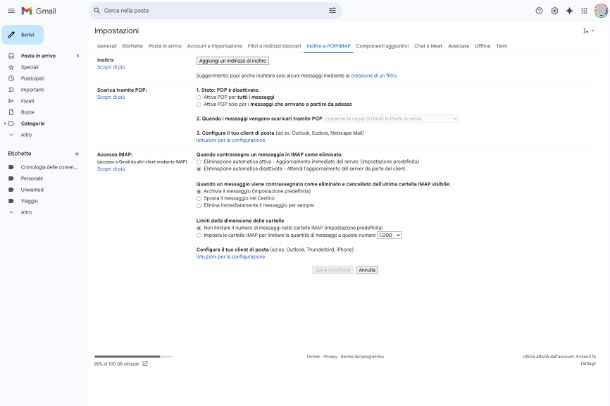Select Attiva POP per tutti i messaggi
Screen dimensions: 610x406
(199, 98)
